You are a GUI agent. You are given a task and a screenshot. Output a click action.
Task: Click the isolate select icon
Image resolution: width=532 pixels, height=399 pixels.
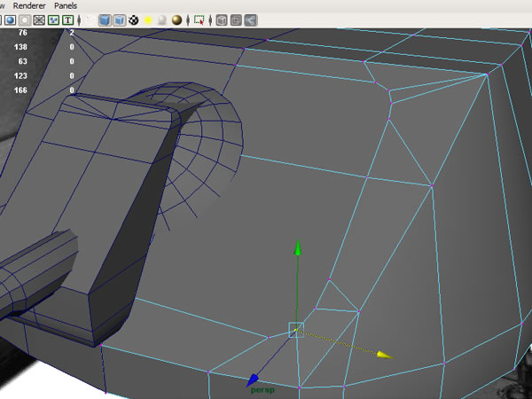pos(200,20)
